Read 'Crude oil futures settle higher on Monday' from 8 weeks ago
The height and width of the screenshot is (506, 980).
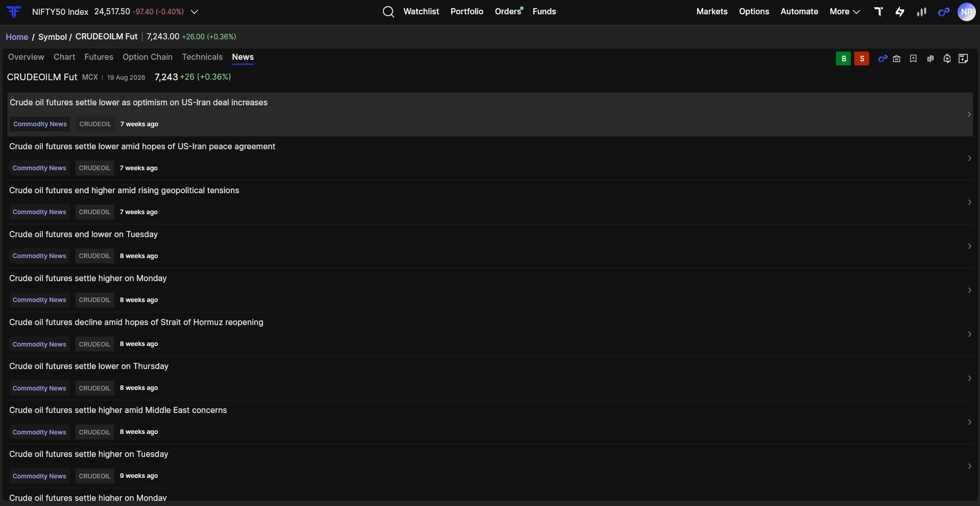(x=88, y=279)
